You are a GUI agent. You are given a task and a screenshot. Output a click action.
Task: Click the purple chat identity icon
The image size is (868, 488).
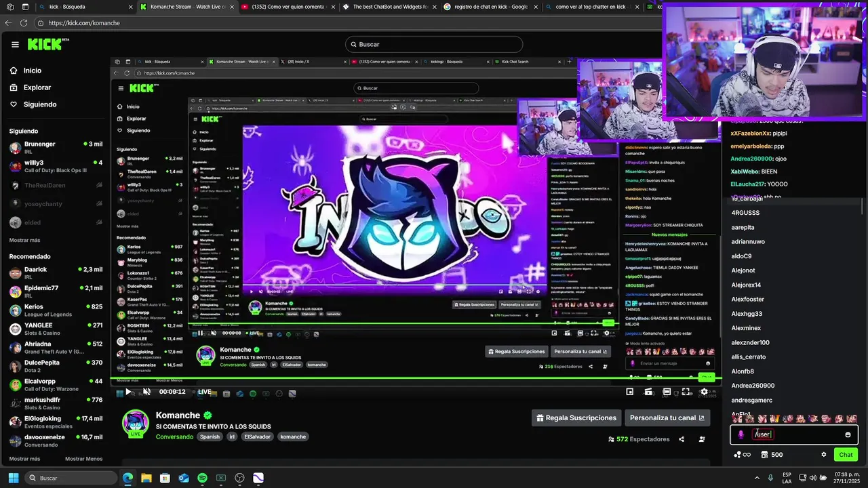(x=741, y=434)
